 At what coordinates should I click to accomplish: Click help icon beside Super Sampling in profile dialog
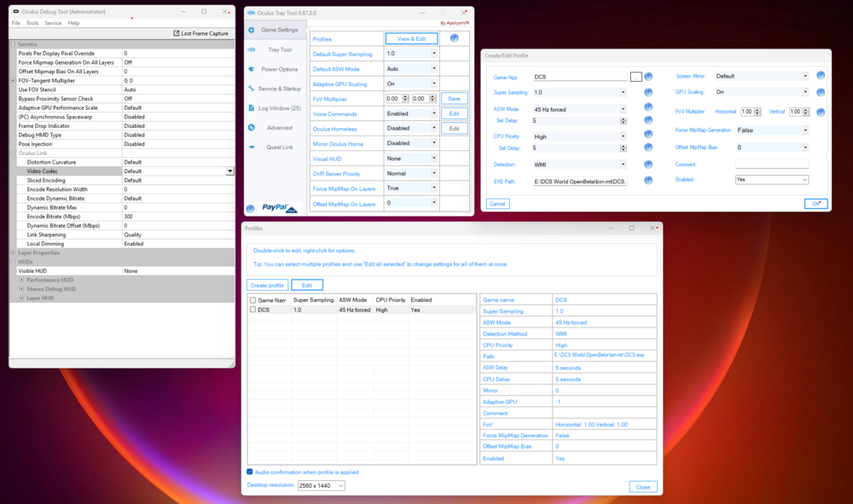pos(648,92)
